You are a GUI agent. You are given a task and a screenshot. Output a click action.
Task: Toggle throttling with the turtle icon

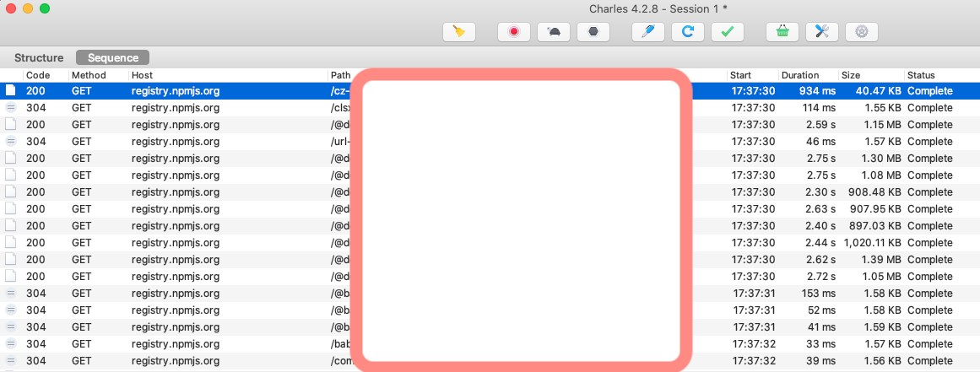tap(554, 32)
